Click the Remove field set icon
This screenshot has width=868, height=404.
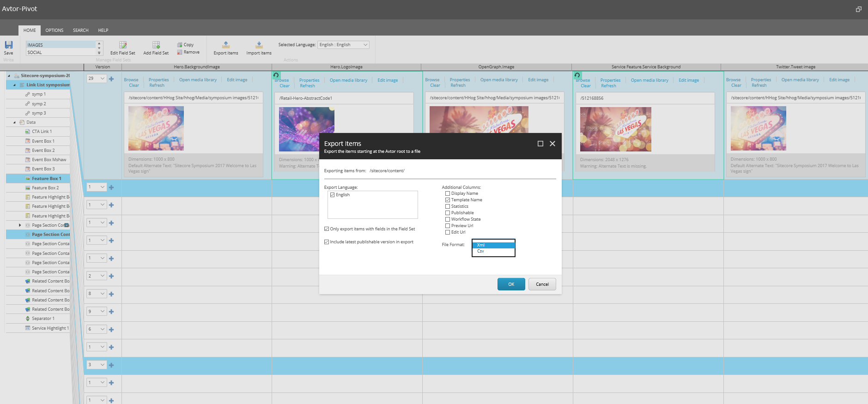[180, 52]
